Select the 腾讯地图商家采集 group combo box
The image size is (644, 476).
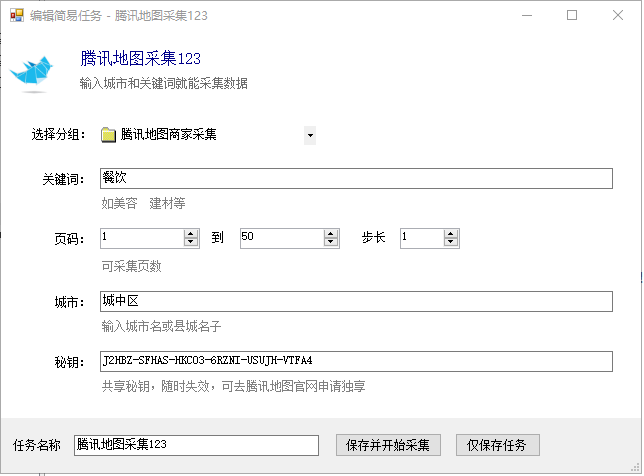pyautogui.click(x=208, y=135)
